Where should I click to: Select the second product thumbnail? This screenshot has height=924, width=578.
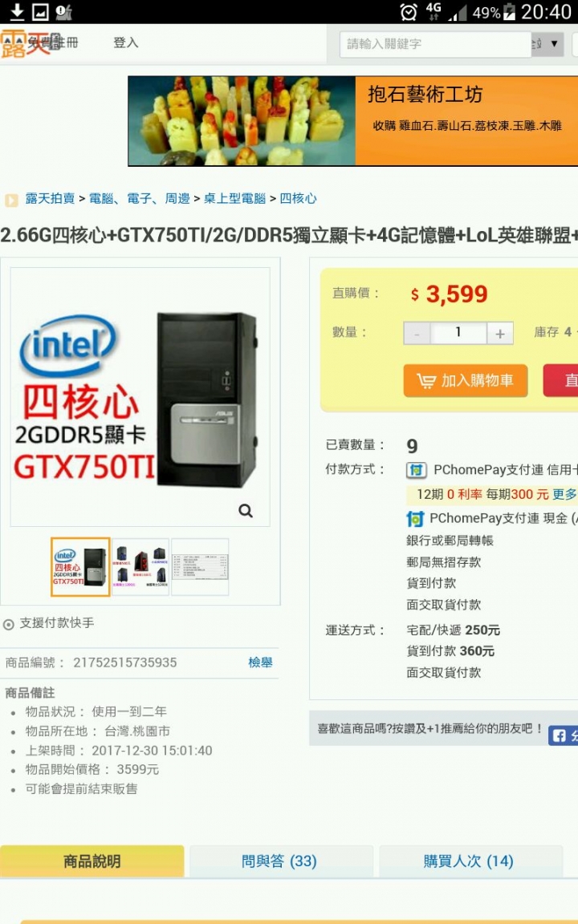[140, 567]
